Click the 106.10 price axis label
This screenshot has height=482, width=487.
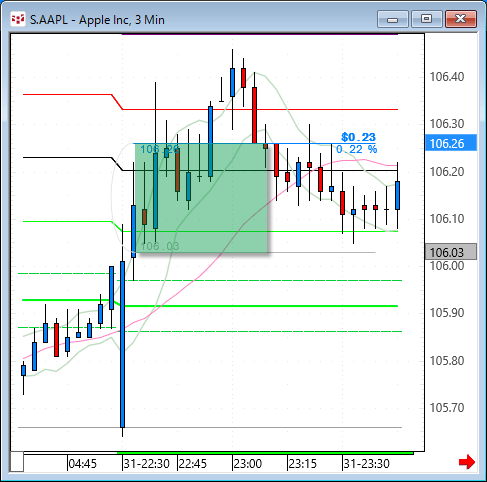pyautogui.click(x=447, y=219)
